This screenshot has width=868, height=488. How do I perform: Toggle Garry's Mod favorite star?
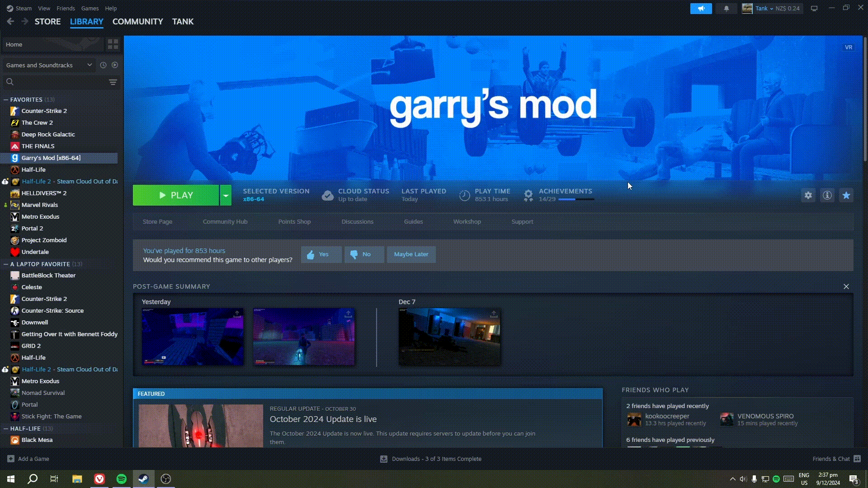click(x=846, y=195)
